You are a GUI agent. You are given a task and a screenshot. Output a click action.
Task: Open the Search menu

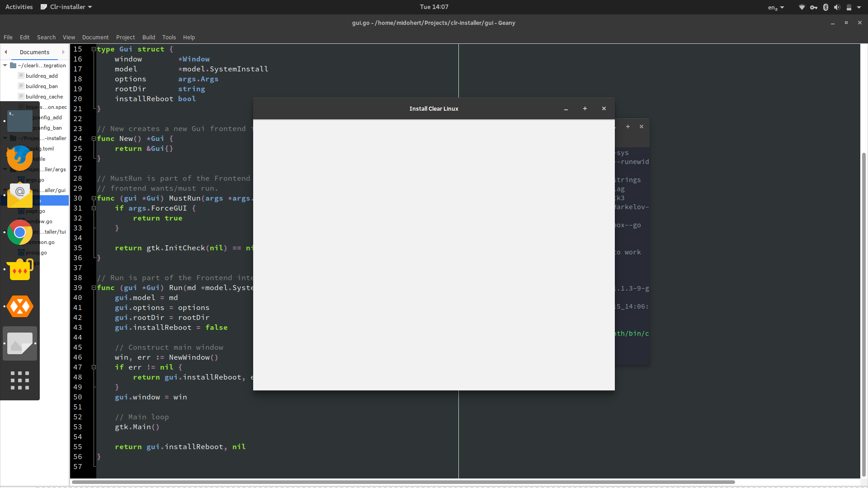46,38
